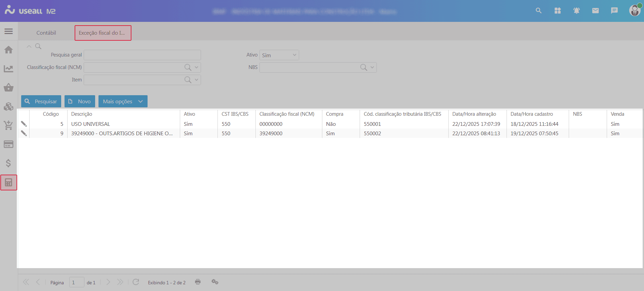Open the hamburger main menu
Image resolution: width=644 pixels, height=291 pixels.
[x=9, y=31]
